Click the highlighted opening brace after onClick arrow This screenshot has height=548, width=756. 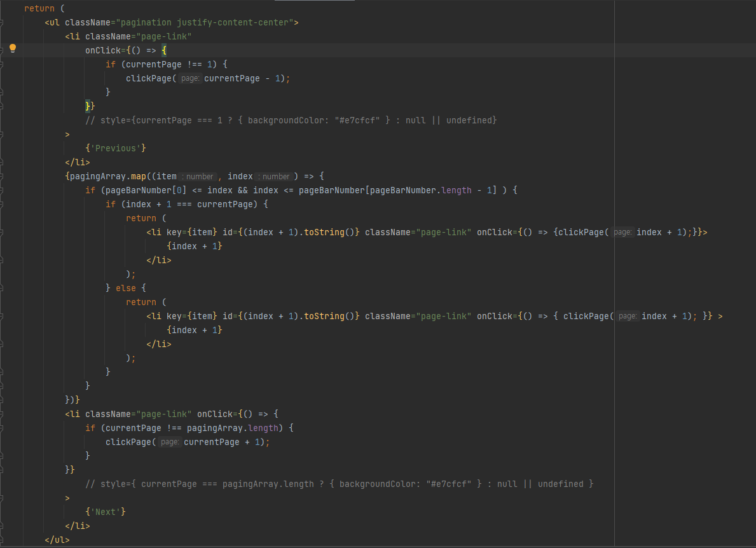(x=164, y=51)
